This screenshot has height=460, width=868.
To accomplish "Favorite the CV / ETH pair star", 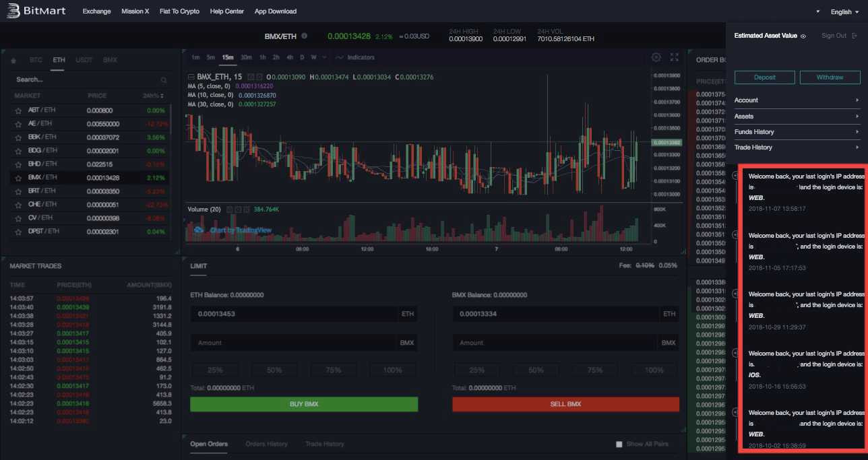I will (x=18, y=218).
